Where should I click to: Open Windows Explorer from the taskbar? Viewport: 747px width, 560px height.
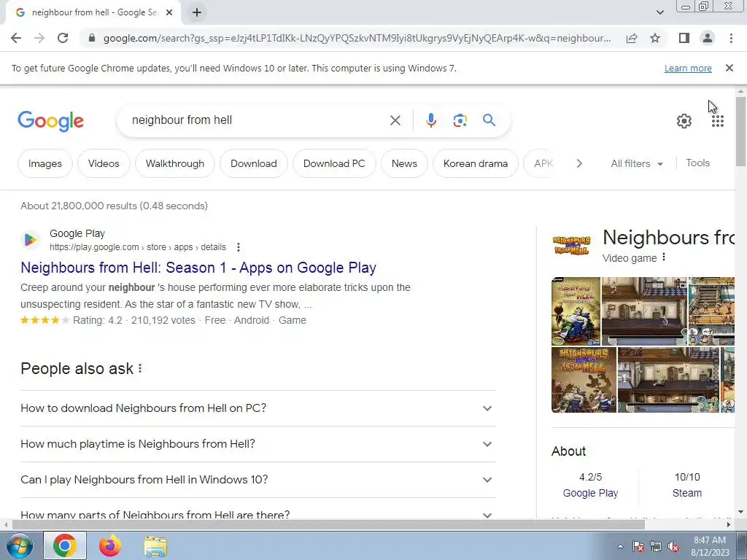point(155,546)
